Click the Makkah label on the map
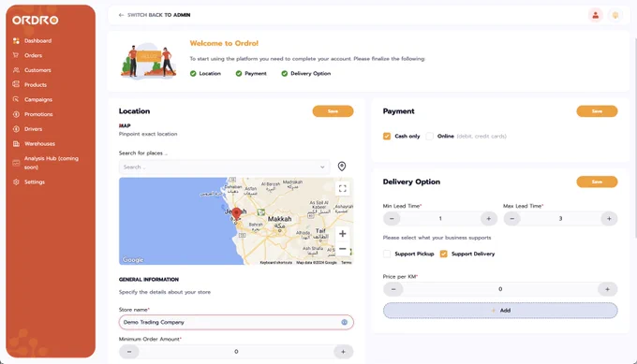637x364 pixels. 279,219
